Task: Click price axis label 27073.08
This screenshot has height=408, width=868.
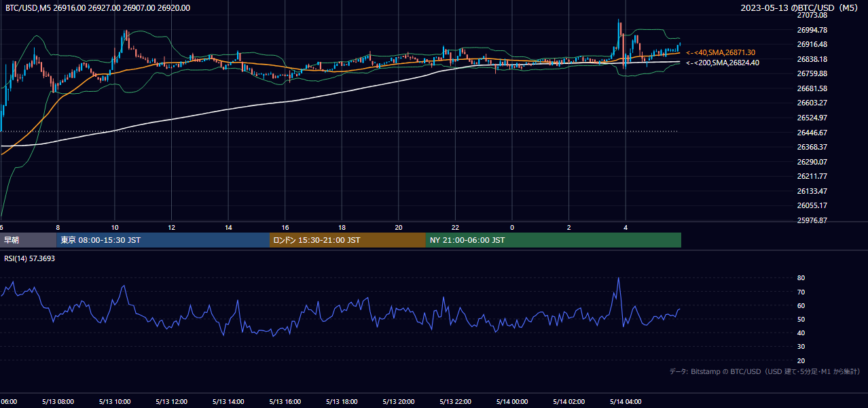Action: [x=811, y=15]
